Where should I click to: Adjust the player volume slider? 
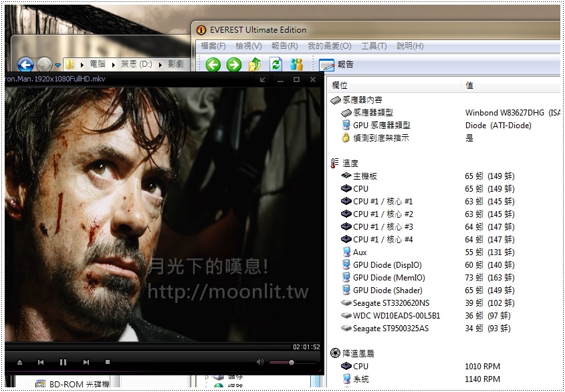291,362
